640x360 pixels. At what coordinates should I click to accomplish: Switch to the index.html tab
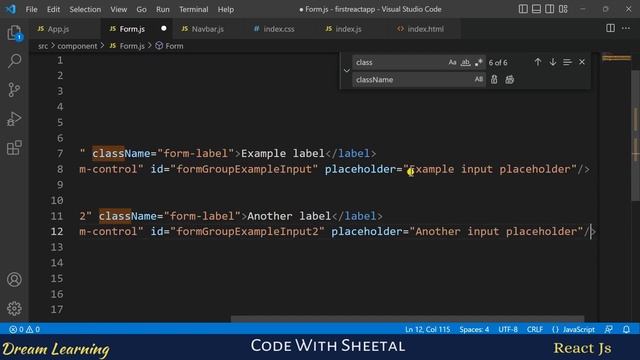tap(425, 29)
